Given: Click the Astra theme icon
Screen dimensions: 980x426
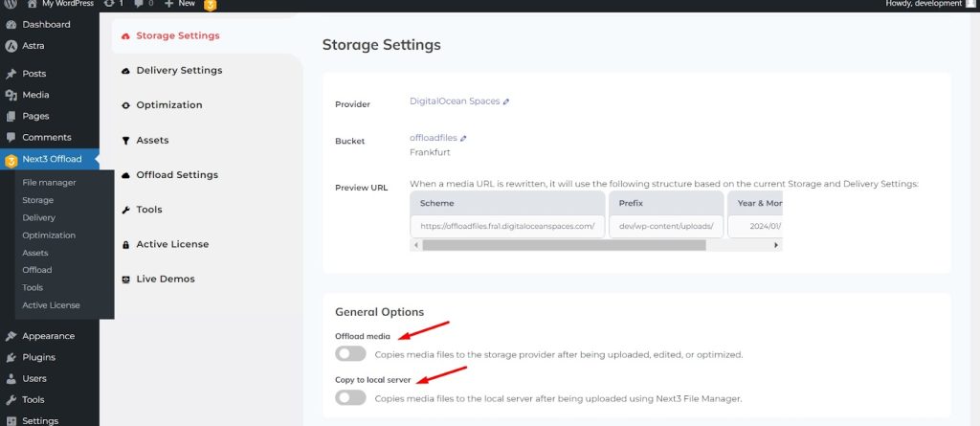Looking at the screenshot, I should pos(11,46).
